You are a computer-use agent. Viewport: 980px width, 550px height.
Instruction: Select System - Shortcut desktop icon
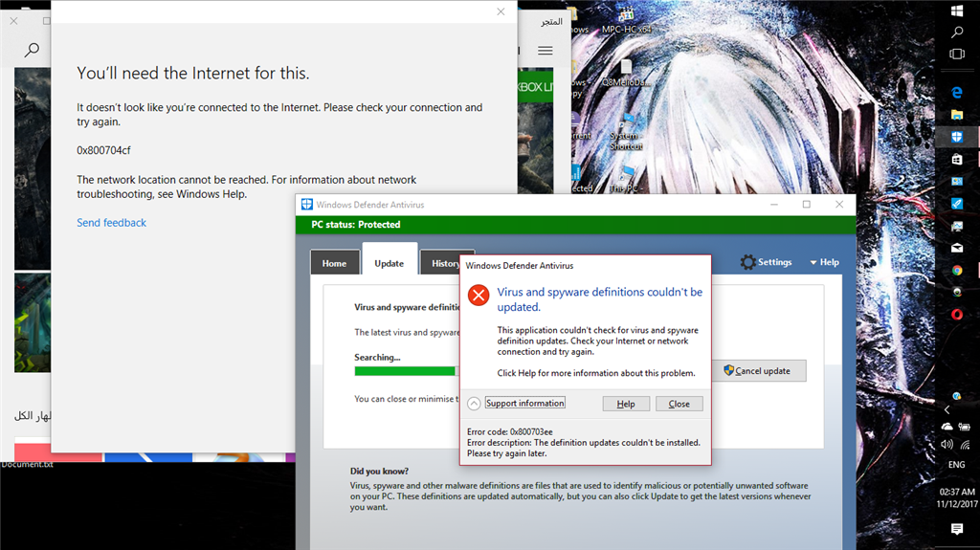[x=626, y=132]
